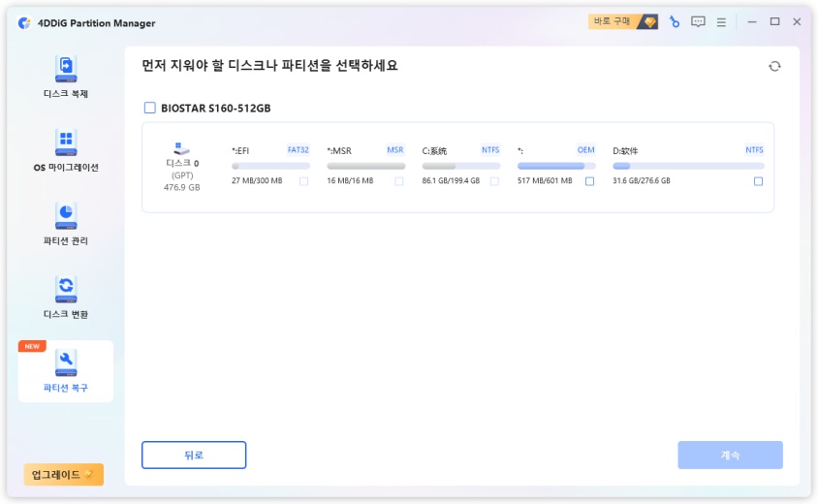Click the BIOSTAR S160-512GB disk name
Viewport: 818px width, 504px height.
point(215,109)
